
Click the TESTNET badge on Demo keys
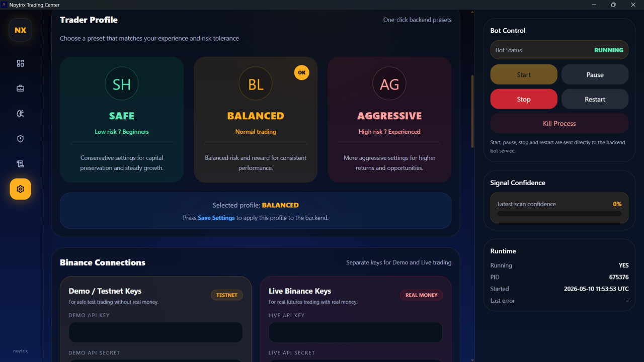[226, 295]
